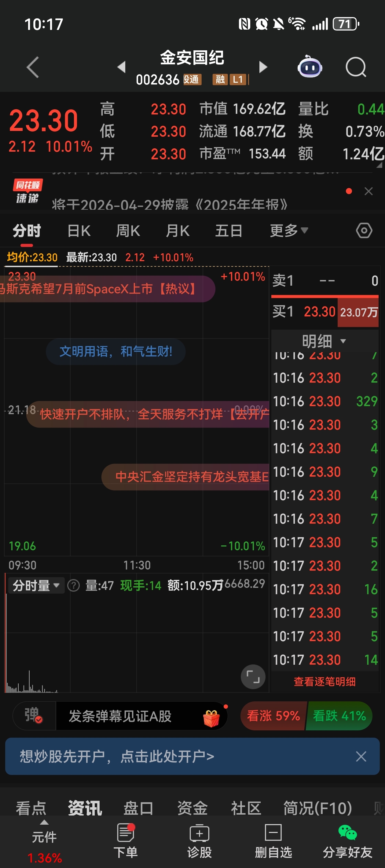Open 诊股 stock diagnosis icon
This screenshot has height=868, width=385.
[x=200, y=841]
